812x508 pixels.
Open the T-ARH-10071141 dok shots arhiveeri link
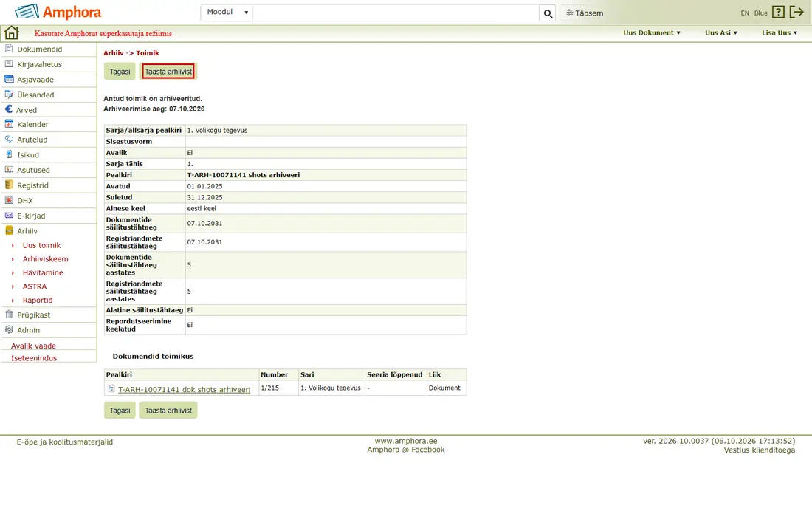[x=185, y=389]
